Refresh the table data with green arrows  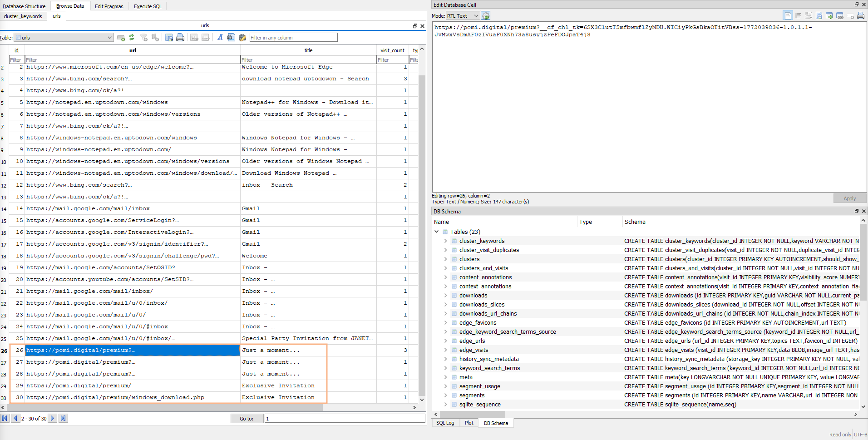coord(132,38)
